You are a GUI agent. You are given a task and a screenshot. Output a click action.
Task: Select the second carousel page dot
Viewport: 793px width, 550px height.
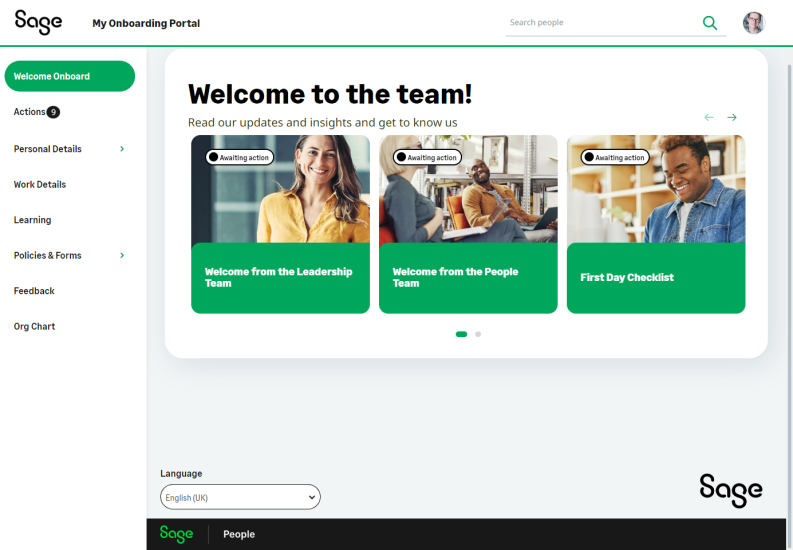click(x=478, y=334)
